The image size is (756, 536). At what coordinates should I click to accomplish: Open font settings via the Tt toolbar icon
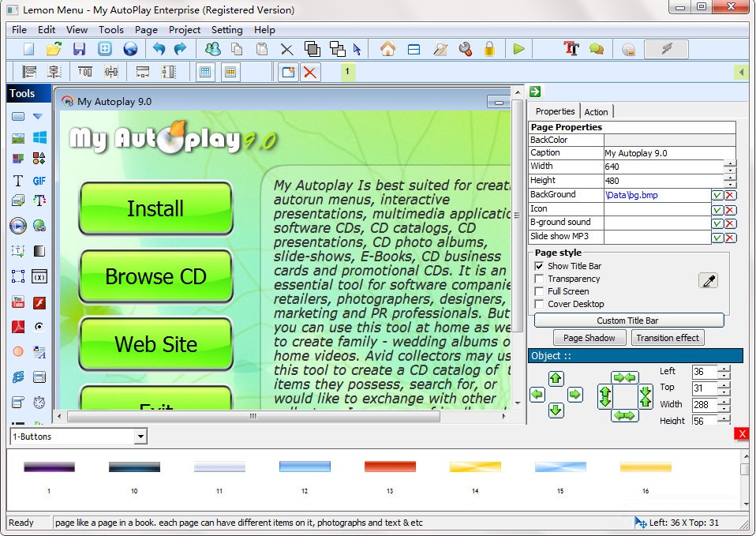point(571,49)
